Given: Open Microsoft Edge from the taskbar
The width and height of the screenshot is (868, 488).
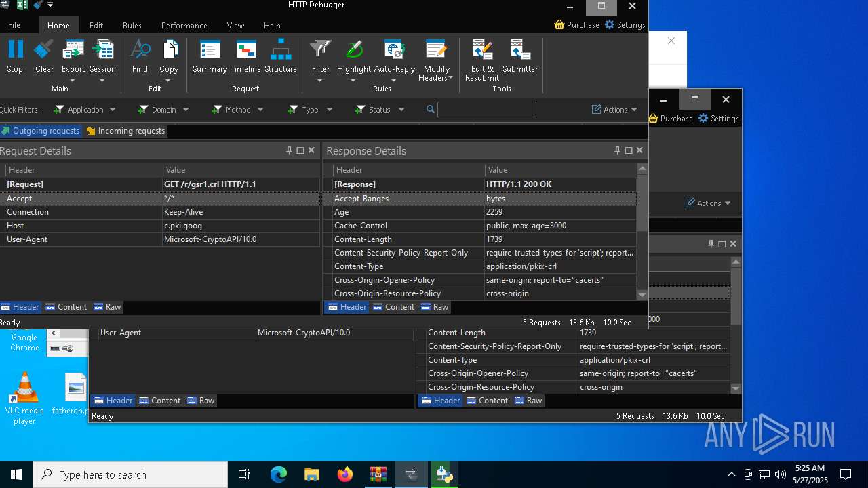Looking at the screenshot, I should click(x=279, y=474).
